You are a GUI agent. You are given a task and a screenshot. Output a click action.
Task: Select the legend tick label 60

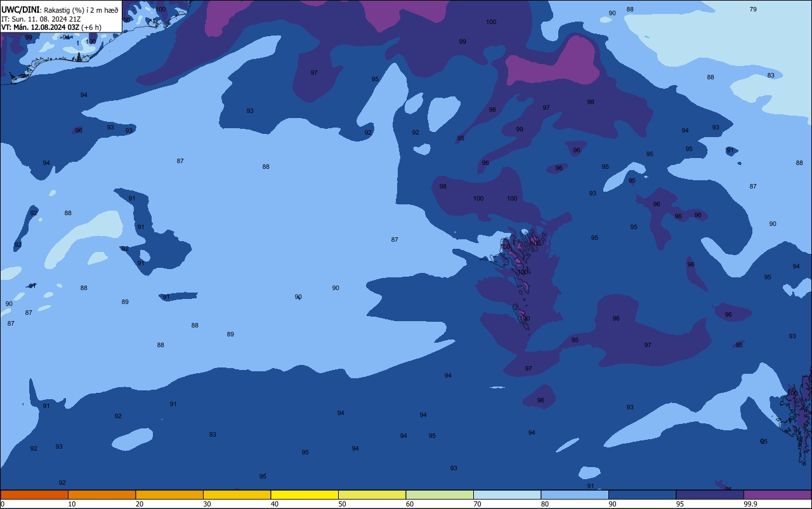410,504
